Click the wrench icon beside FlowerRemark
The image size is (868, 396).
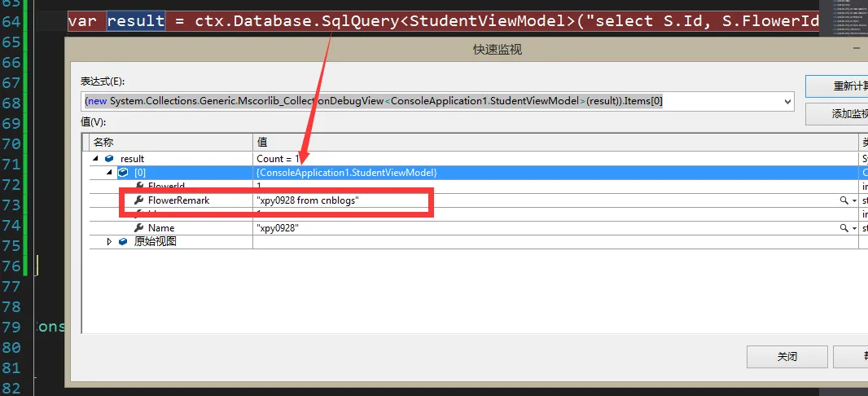click(138, 200)
